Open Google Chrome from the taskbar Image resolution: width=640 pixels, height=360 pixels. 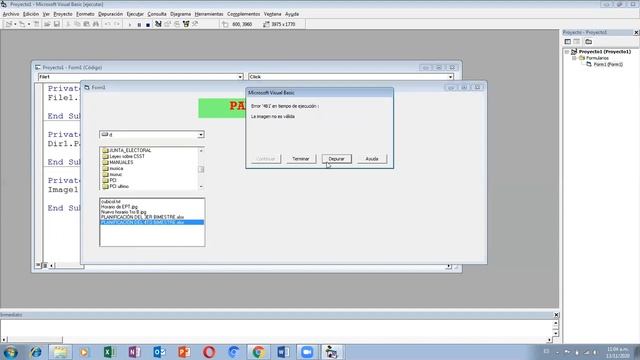(x=258, y=352)
